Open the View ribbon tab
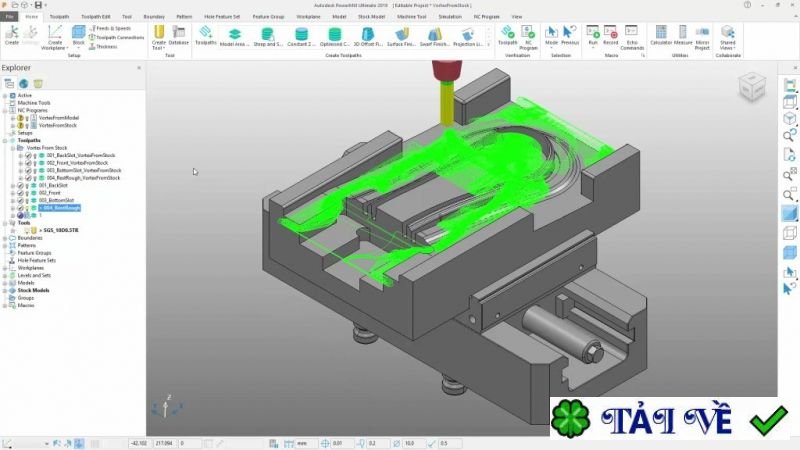Viewport: 800px width, 450px height. tap(517, 17)
